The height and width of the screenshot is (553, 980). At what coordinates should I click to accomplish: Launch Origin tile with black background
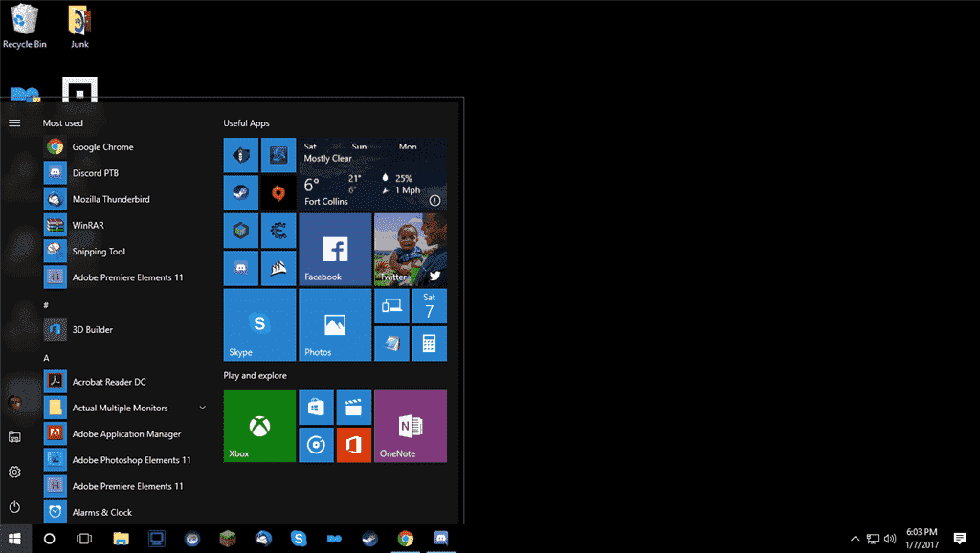278,193
